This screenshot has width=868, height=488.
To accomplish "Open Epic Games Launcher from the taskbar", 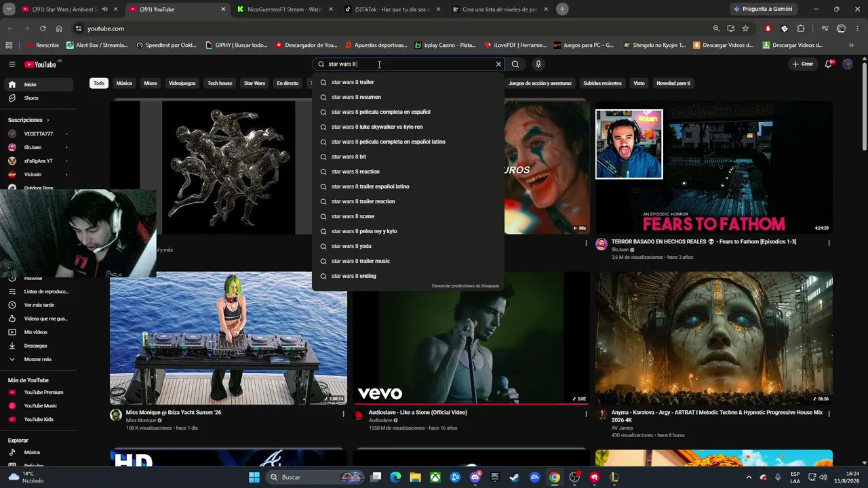I will [x=495, y=477].
